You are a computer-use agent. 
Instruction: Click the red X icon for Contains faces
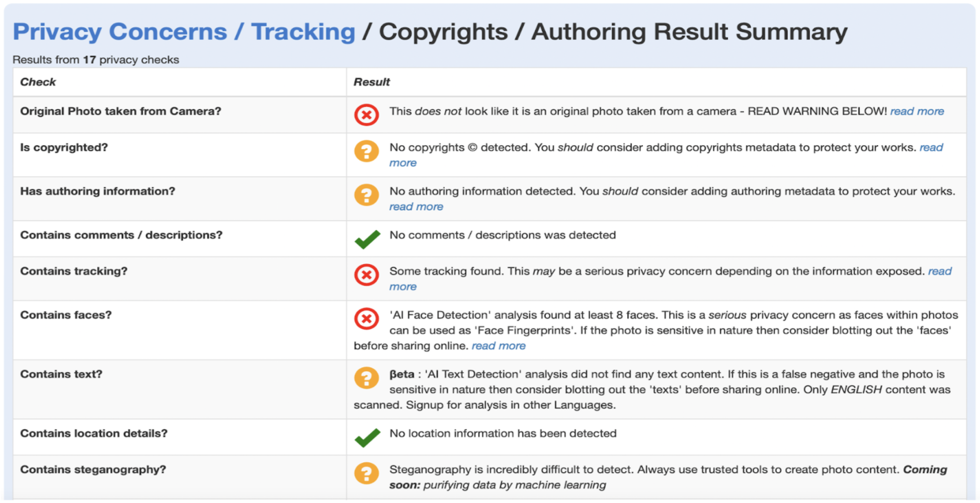367,319
